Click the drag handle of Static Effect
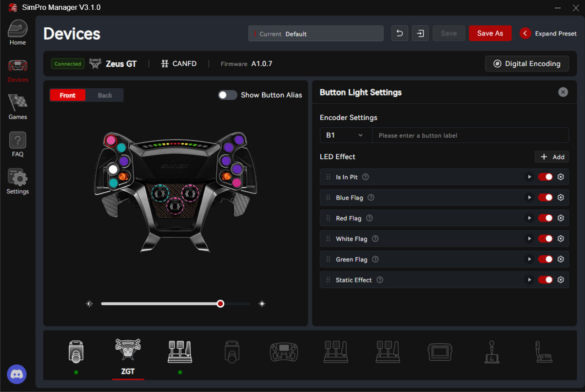Screen dimensions: 585x392 [x=328, y=280]
